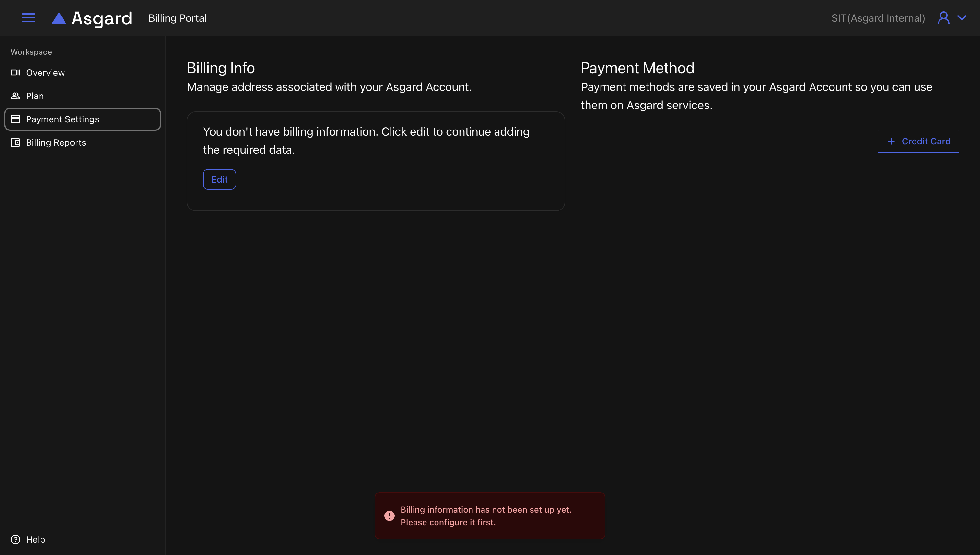Click the Billing Reports wallet icon
The image size is (980, 555).
coord(15,142)
